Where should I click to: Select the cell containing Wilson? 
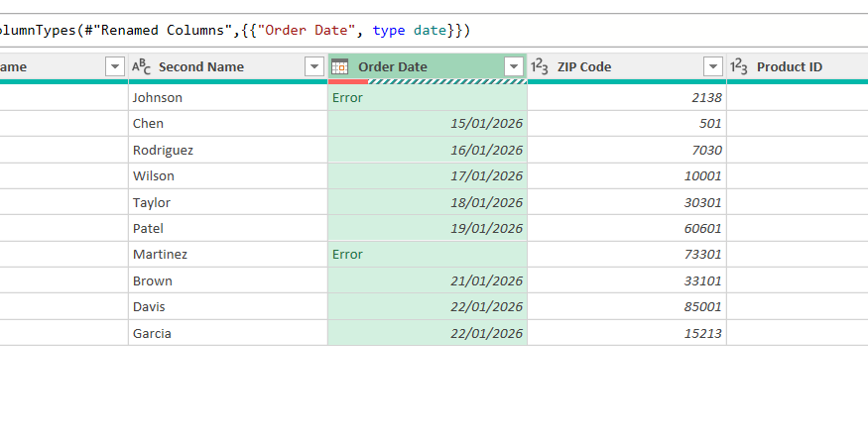[228, 176]
